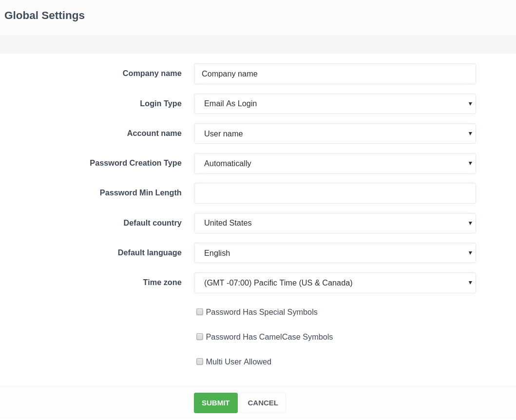516x420 pixels.
Task: Click the Login Type dropdown arrow
Action: click(470, 104)
